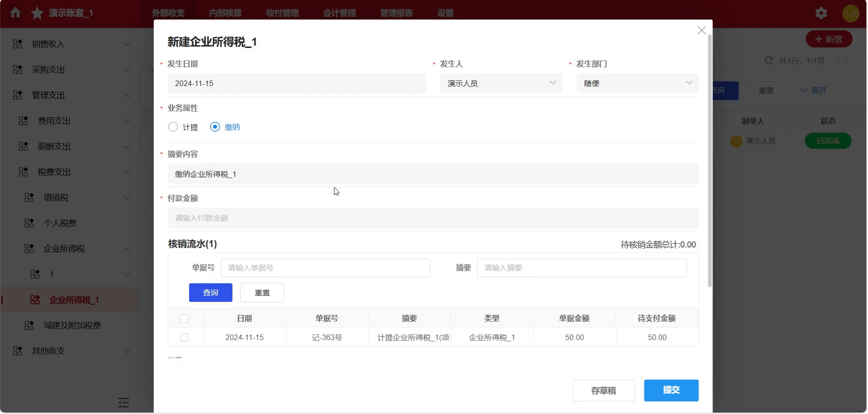Screen dimensions: 868x414
Task: Save as draft with 存草稿 button
Action: (604, 391)
